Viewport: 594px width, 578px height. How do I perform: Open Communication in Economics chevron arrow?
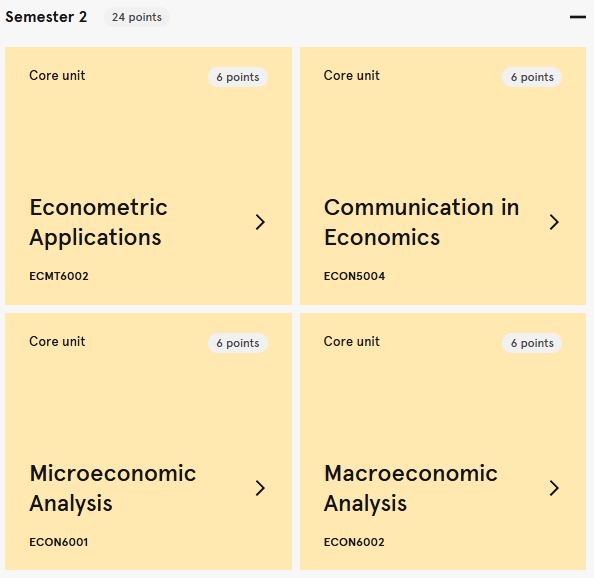click(x=554, y=222)
